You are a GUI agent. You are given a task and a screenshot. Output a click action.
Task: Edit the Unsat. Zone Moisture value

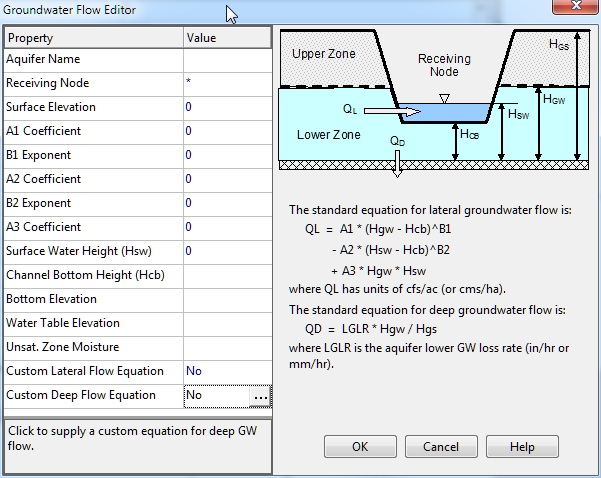[x=228, y=348]
